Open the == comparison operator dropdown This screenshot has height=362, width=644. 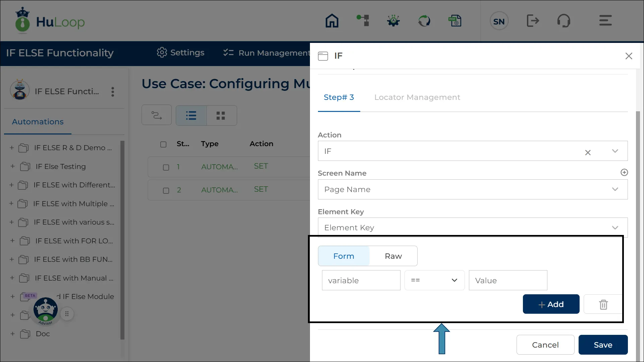(434, 280)
